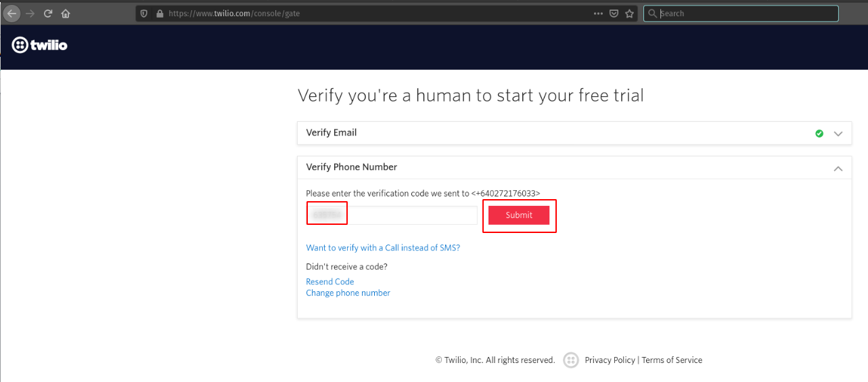Click the padlock site security icon
This screenshot has height=382, width=868.
[x=160, y=14]
